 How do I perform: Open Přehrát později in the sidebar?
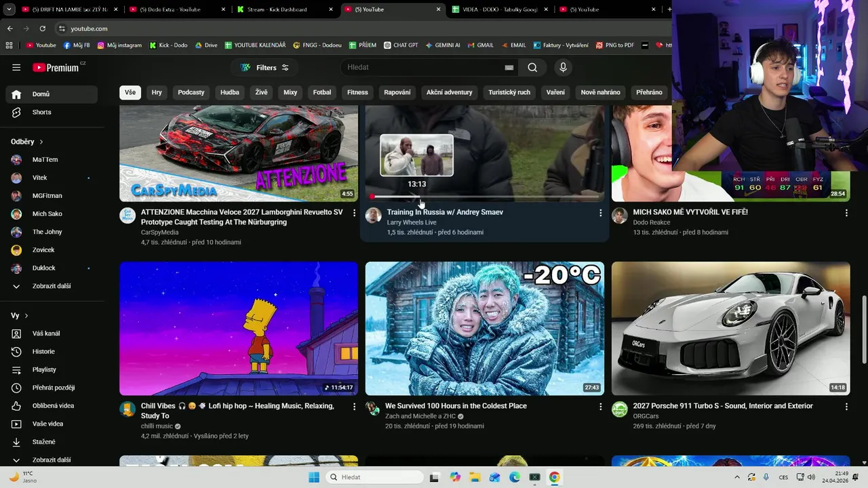(x=52, y=388)
